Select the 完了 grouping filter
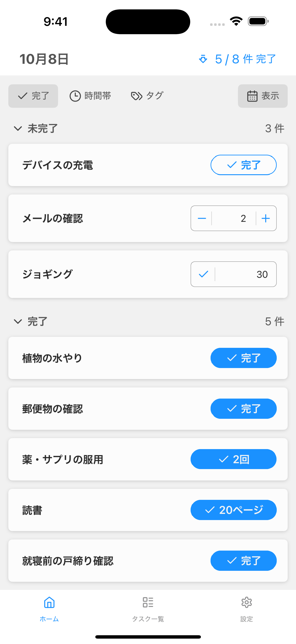Image resolution: width=296 pixels, height=644 pixels. coord(33,96)
